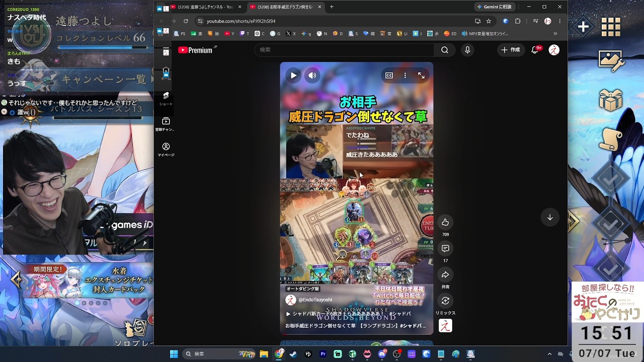644x362 pixels.
Task: Like the Short with 709 likes
Action: (445, 222)
